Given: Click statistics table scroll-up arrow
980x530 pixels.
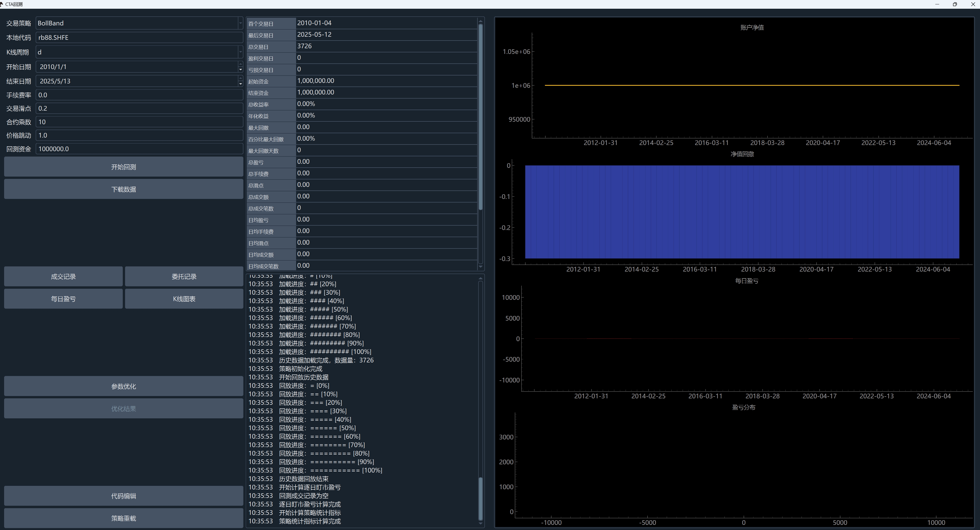Looking at the screenshot, I should coord(480,21).
